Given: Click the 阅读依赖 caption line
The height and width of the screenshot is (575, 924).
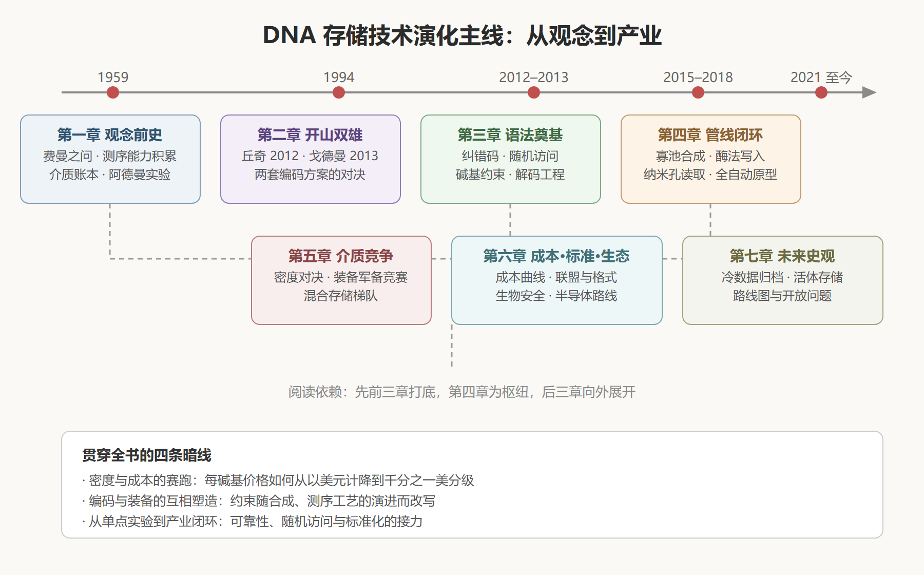Looking at the screenshot, I should tap(462, 392).
